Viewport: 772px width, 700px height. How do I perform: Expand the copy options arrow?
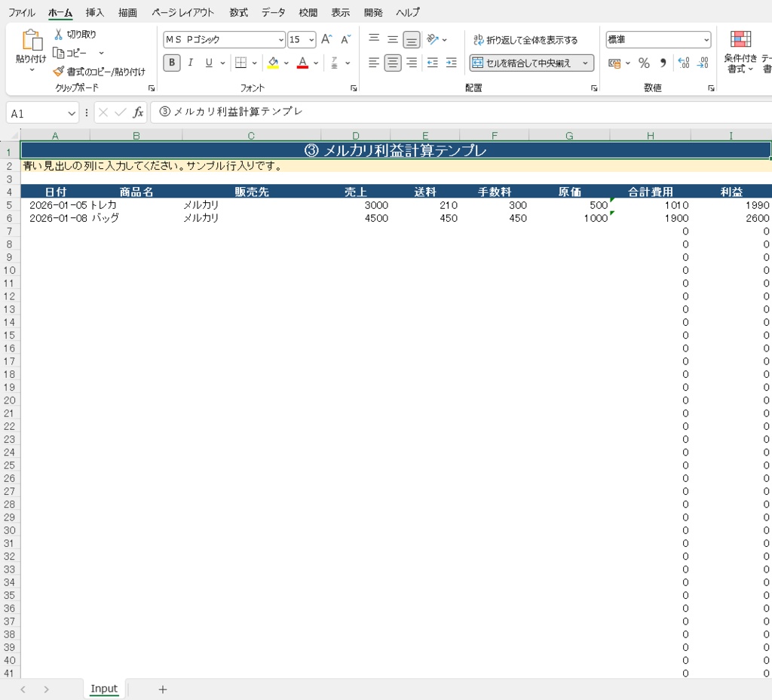pos(101,53)
